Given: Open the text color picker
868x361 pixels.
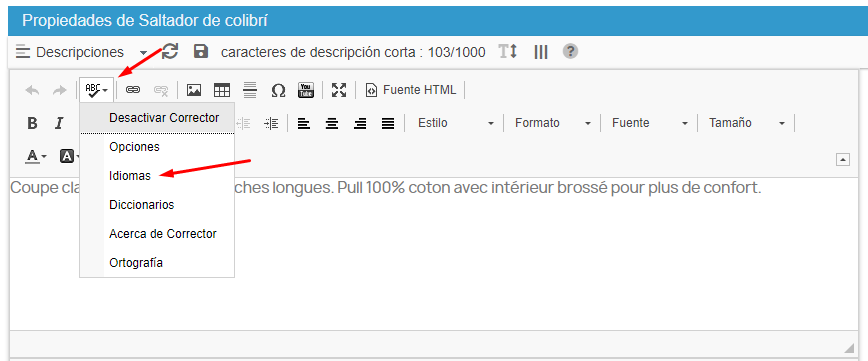Looking at the screenshot, I should pos(37,156).
